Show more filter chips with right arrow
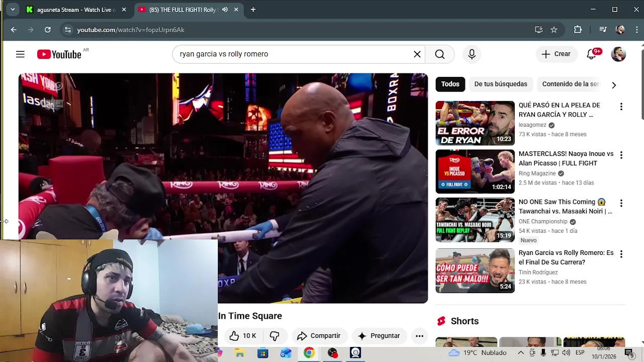This screenshot has width=644, height=362. (614, 85)
